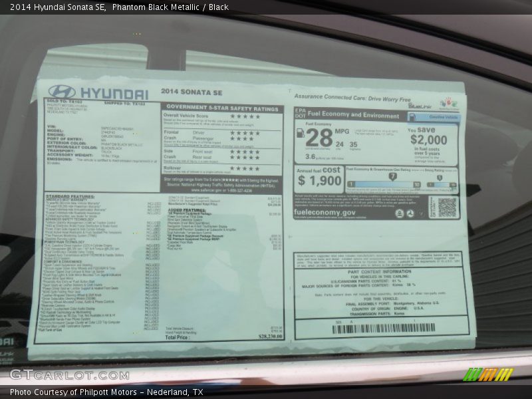Click the EXTERIOR COLOR label
Image resolution: width=532 pixels, height=399 pixels.
pyautogui.click(x=67, y=143)
